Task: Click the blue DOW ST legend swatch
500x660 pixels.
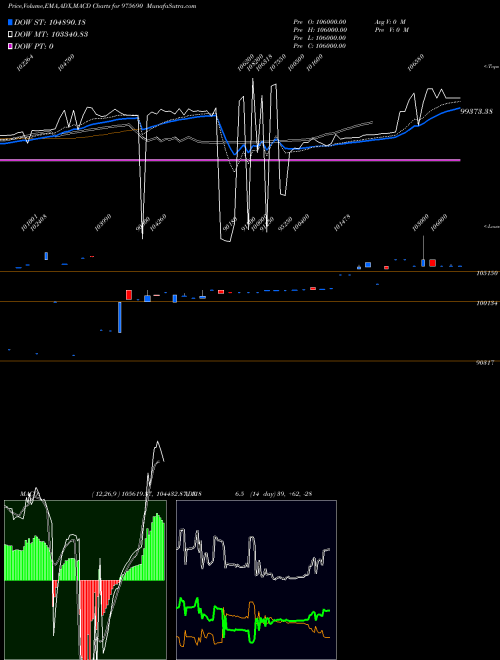Action: pyautogui.click(x=10, y=22)
